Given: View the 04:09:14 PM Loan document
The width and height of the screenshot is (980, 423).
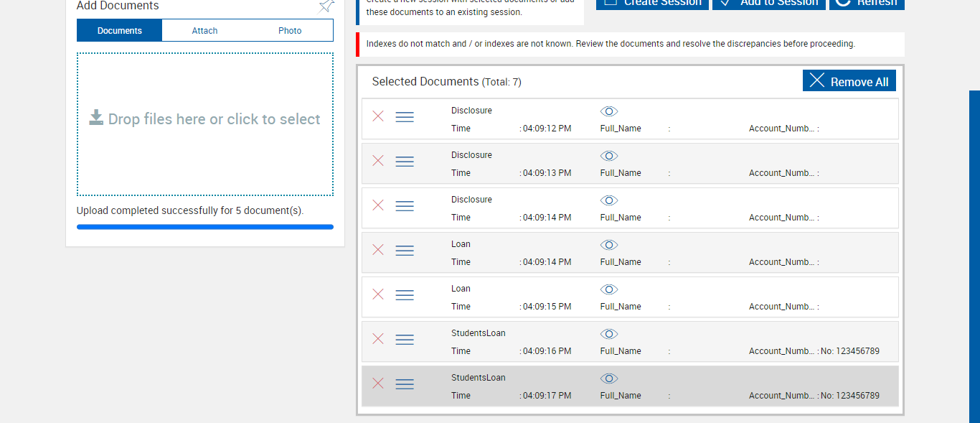Looking at the screenshot, I should click(609, 245).
